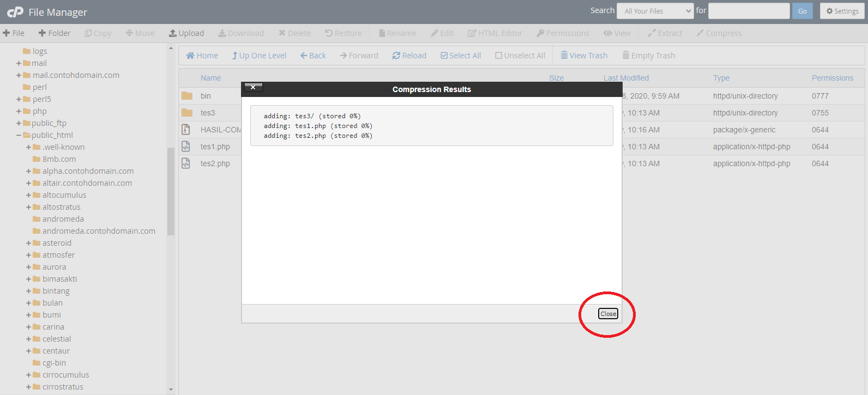
Task: Click the cPanel logo
Action: [15, 12]
